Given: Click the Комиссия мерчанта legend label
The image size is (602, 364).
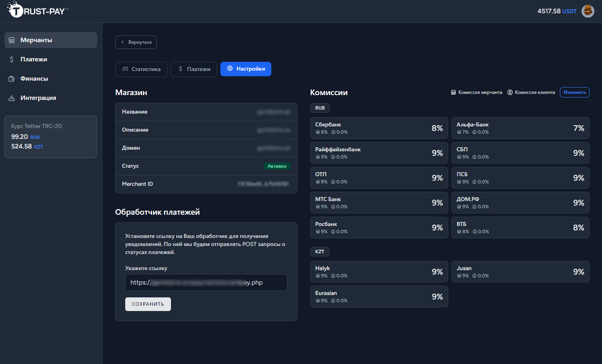Looking at the screenshot, I should [x=480, y=92].
